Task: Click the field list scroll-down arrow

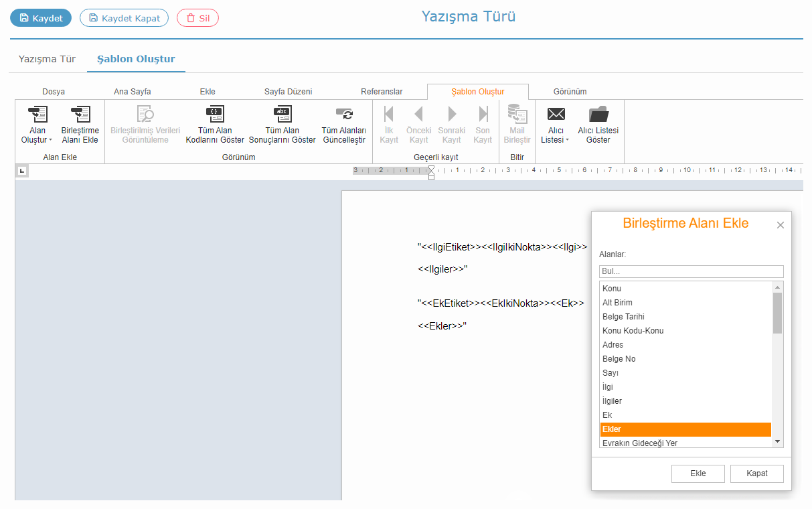Action: click(777, 441)
